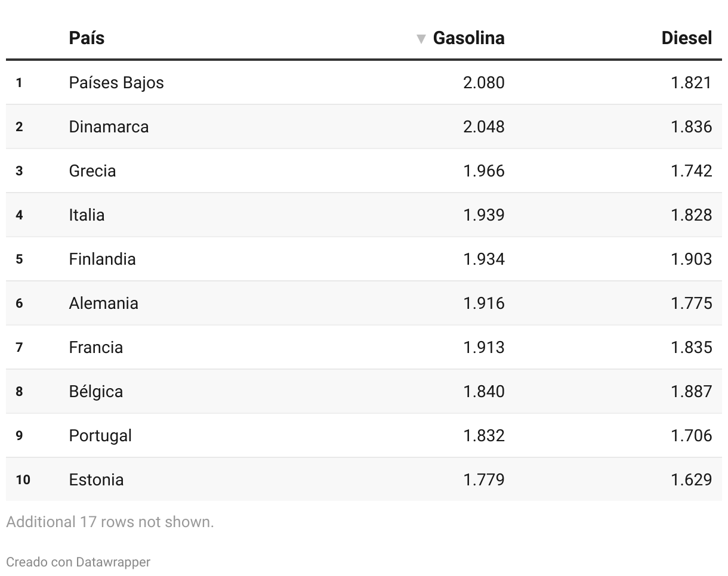Click Portugal gasoline value 1.832

pos(484,435)
